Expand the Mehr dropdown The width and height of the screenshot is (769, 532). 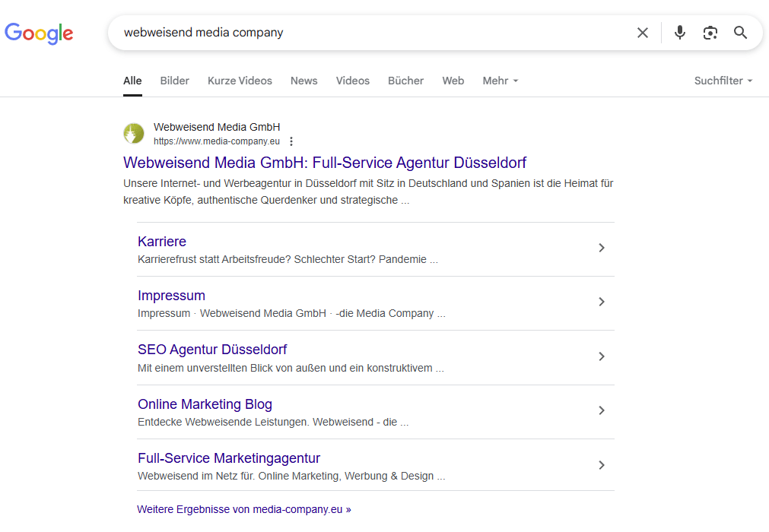500,81
